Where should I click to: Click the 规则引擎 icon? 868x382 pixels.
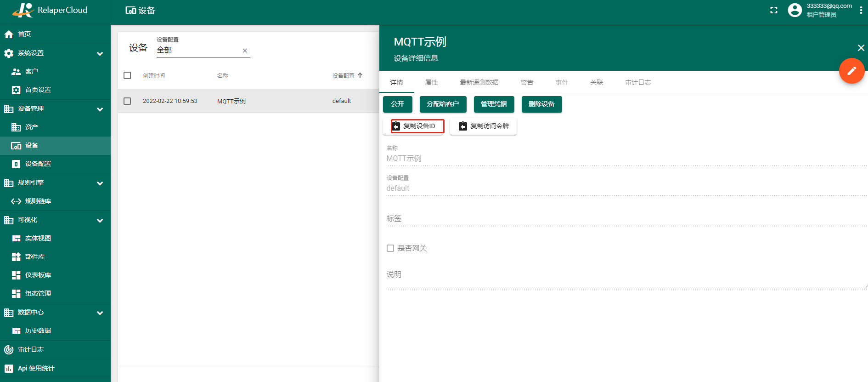(x=9, y=182)
